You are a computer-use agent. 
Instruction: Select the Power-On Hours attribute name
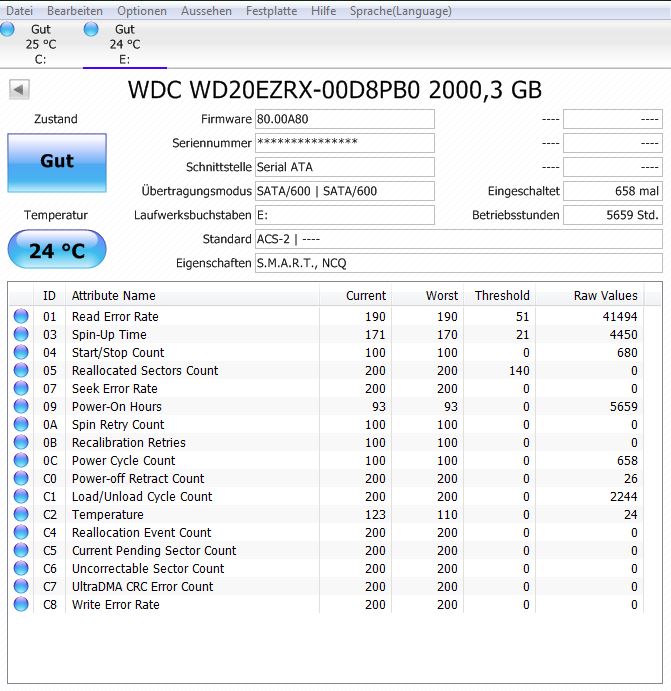pyautogui.click(x=117, y=406)
